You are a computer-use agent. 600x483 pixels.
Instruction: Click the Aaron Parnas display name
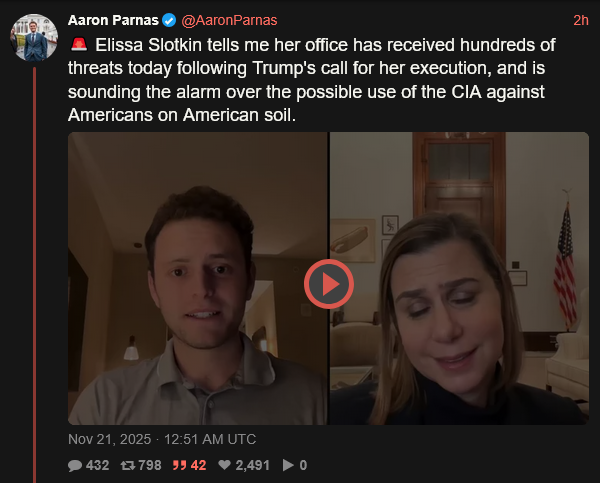tap(113, 20)
